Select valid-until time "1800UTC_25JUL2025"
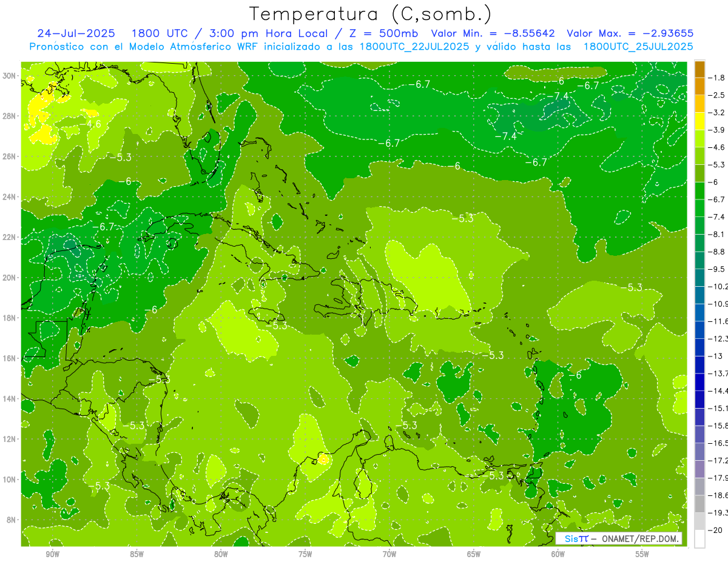728x562 pixels. coord(638,46)
